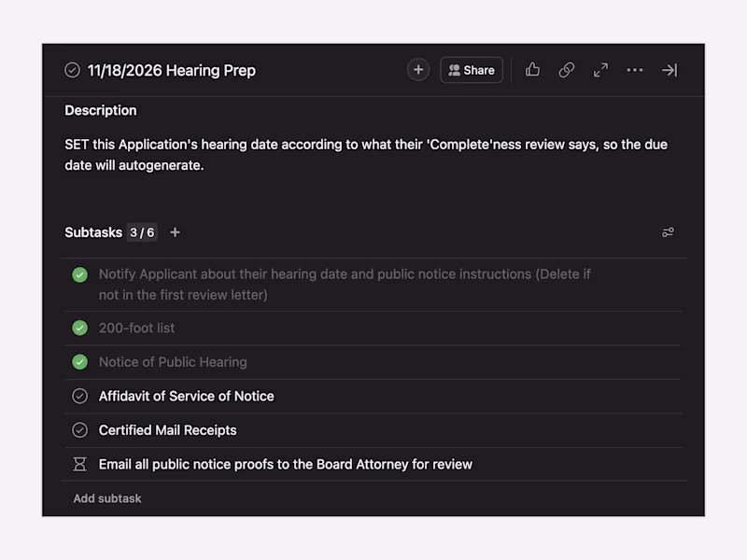Select the Certified Mail Receipts text
The width and height of the screenshot is (747, 560).
pyautogui.click(x=168, y=430)
